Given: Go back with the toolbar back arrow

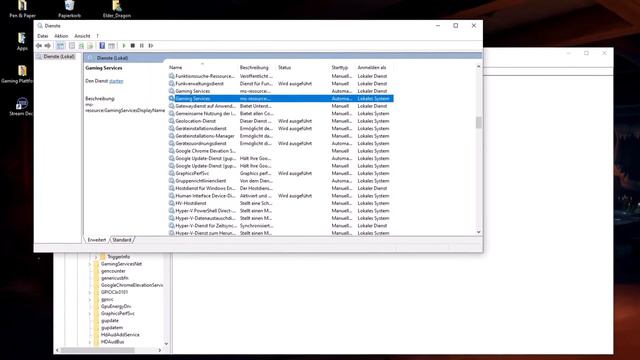Looking at the screenshot, I should pyautogui.click(x=39, y=46).
